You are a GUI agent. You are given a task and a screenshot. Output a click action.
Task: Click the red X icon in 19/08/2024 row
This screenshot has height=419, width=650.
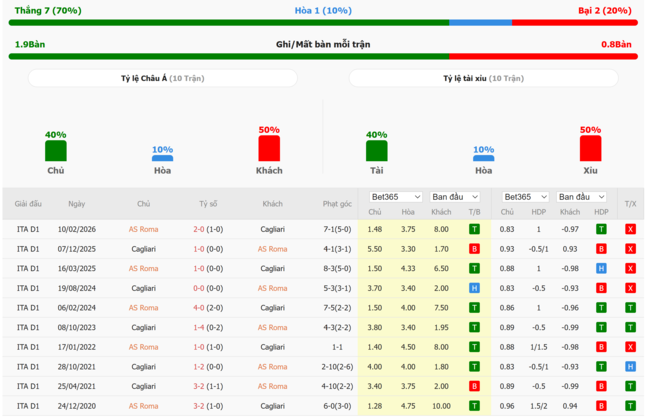(631, 288)
